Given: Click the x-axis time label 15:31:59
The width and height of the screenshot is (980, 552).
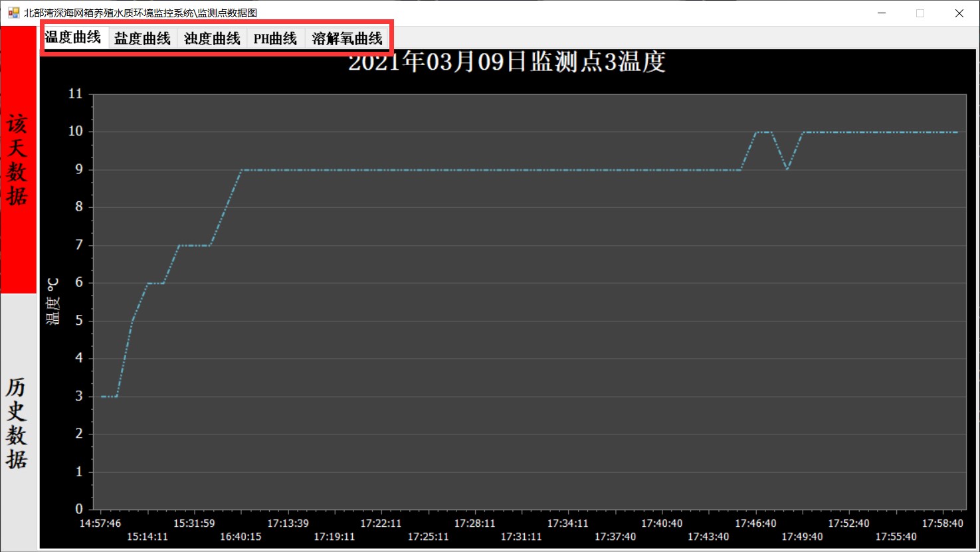Looking at the screenshot, I should pyautogui.click(x=194, y=523).
